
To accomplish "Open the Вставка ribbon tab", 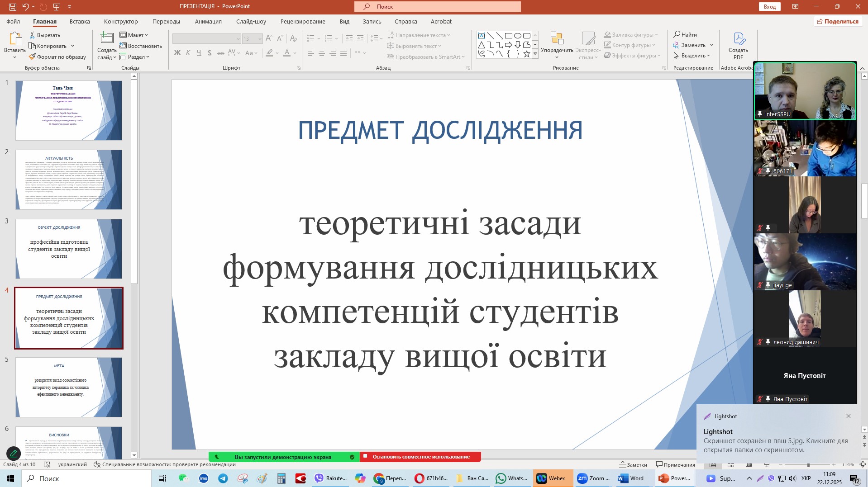I will point(80,22).
